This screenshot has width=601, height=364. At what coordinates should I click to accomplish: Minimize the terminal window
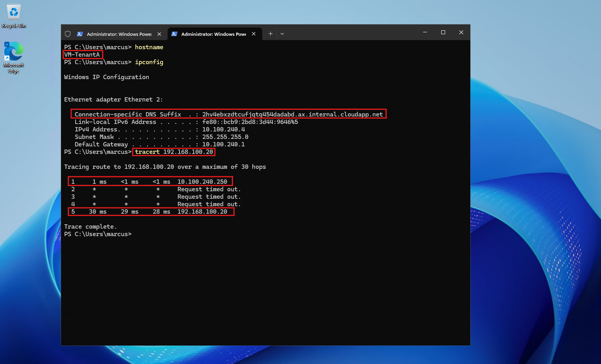[425, 32]
